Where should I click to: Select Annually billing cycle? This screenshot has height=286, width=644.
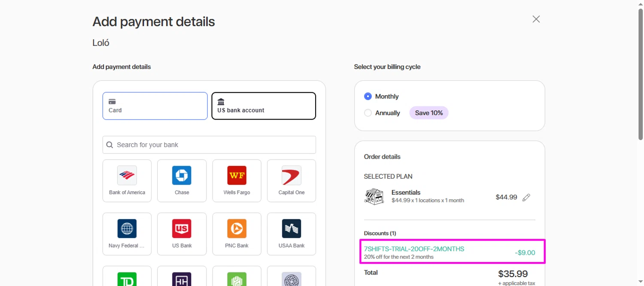pos(368,113)
